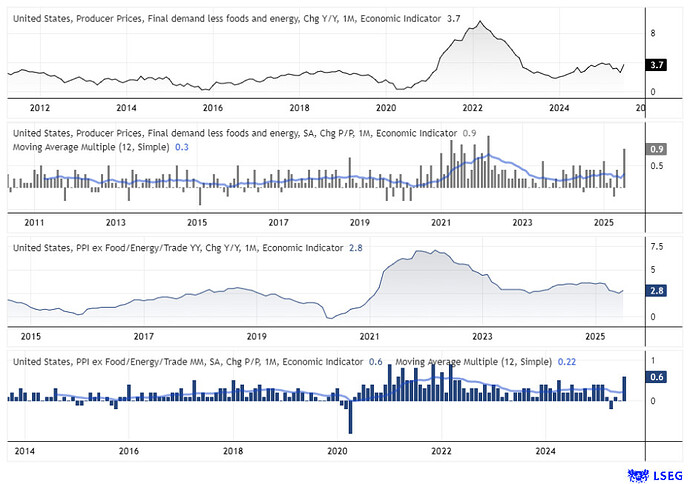Select the Producer Prices Chg Y/Y chart title

pos(227,18)
